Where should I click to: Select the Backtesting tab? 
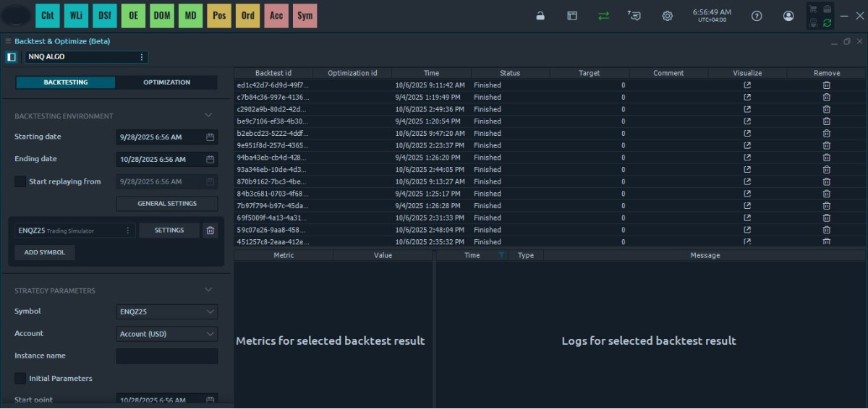pyautogui.click(x=66, y=82)
